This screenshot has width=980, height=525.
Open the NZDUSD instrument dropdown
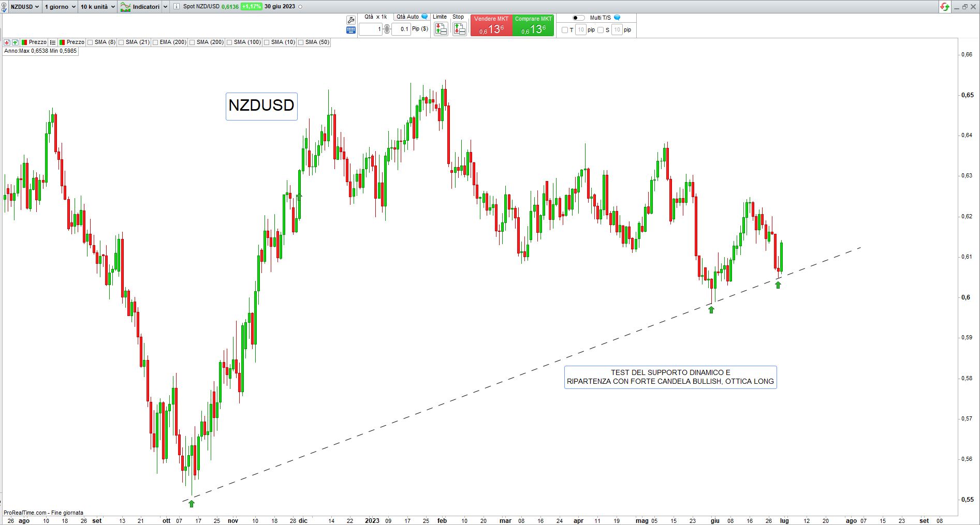coord(24,7)
